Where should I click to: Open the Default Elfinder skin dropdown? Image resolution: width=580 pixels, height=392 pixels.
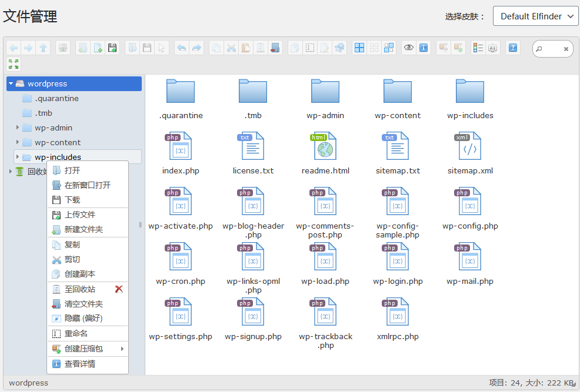click(x=535, y=16)
